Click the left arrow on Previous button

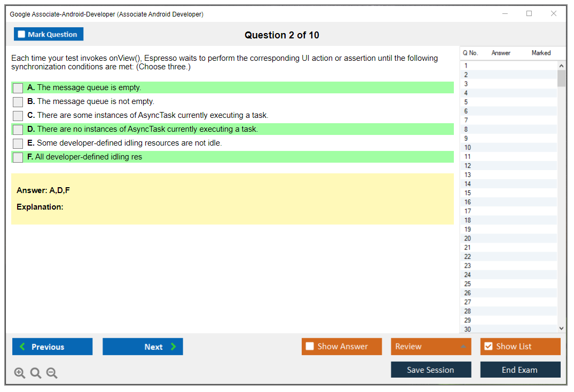pos(22,347)
